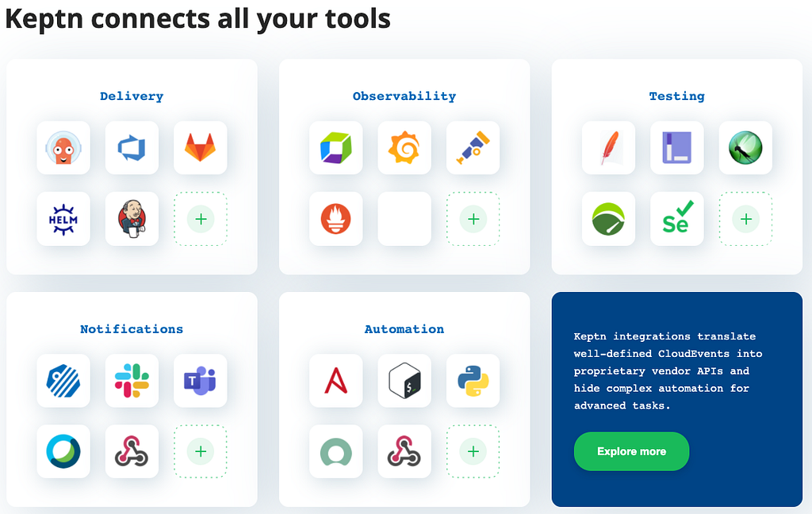Screen dimensions: 812x514
Task: Click the Python logo
Action: pos(473,380)
